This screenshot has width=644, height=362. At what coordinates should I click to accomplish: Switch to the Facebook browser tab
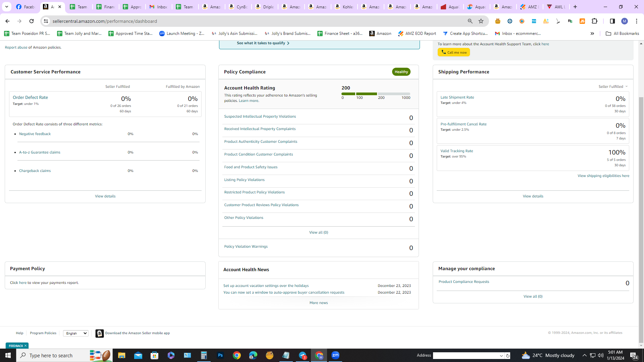click(x=25, y=7)
